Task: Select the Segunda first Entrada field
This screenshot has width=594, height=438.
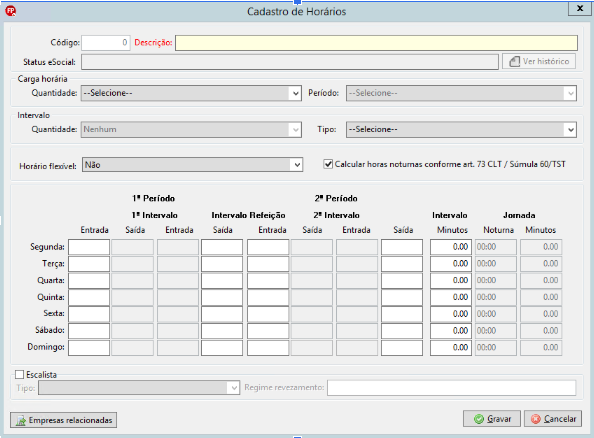Action: coord(89,247)
